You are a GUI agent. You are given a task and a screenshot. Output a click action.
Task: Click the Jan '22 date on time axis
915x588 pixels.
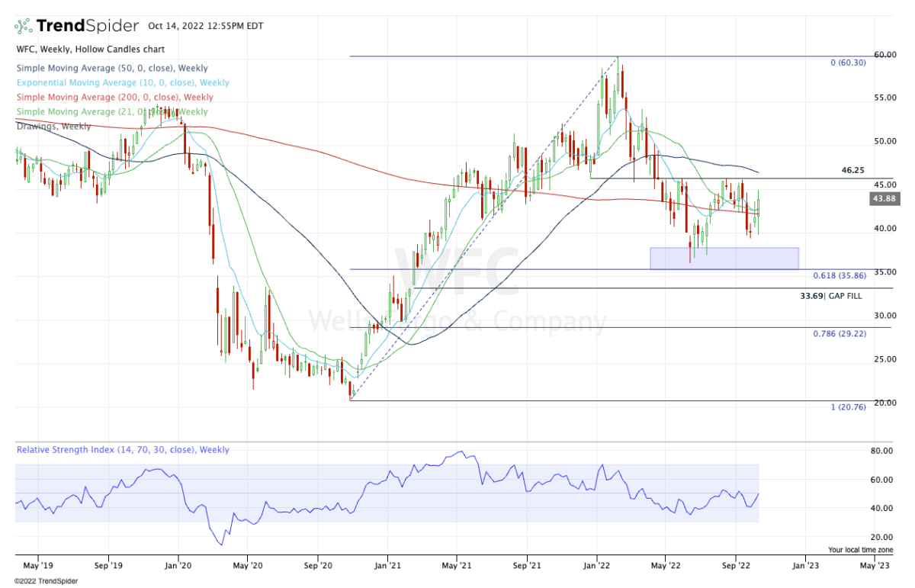point(596,566)
